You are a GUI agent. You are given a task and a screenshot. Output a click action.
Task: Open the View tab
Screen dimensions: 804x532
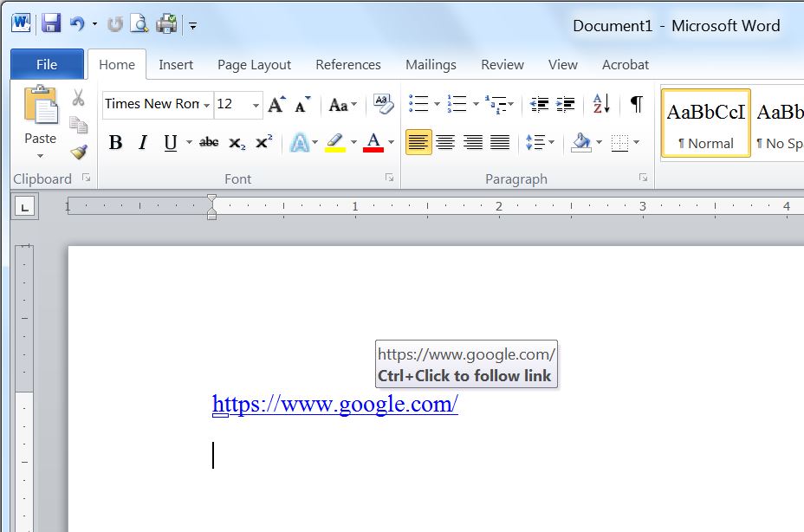(x=563, y=65)
